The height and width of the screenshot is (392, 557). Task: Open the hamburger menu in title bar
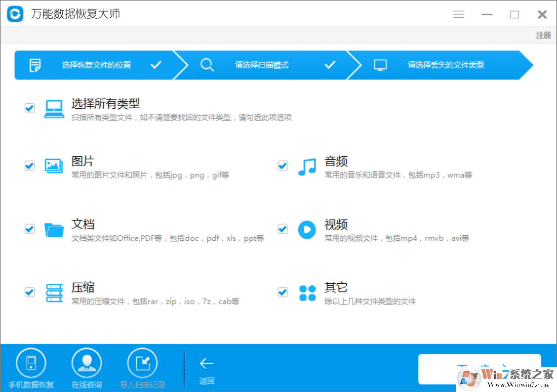[x=458, y=14]
